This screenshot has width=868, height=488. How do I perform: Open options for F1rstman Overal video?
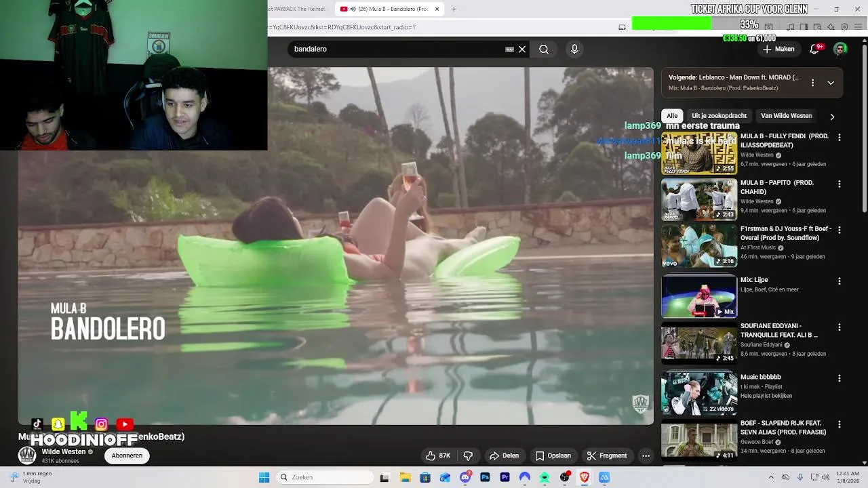(x=840, y=230)
